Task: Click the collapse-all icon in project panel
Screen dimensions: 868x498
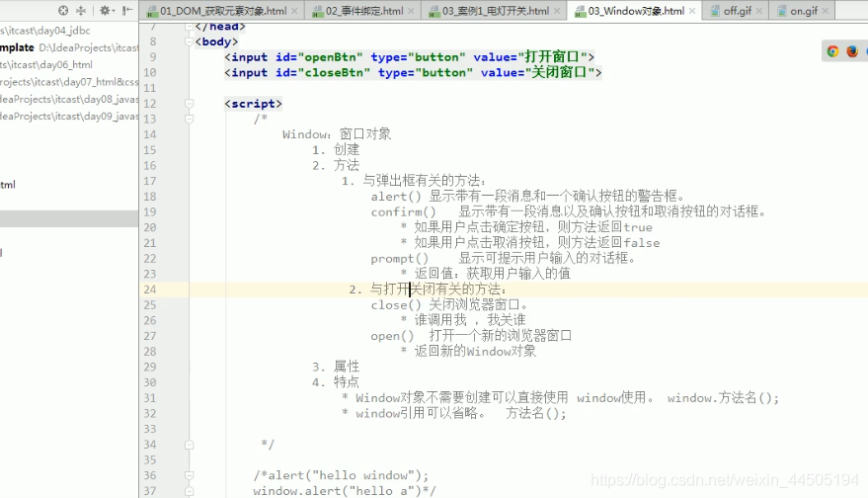Action: pos(81,10)
